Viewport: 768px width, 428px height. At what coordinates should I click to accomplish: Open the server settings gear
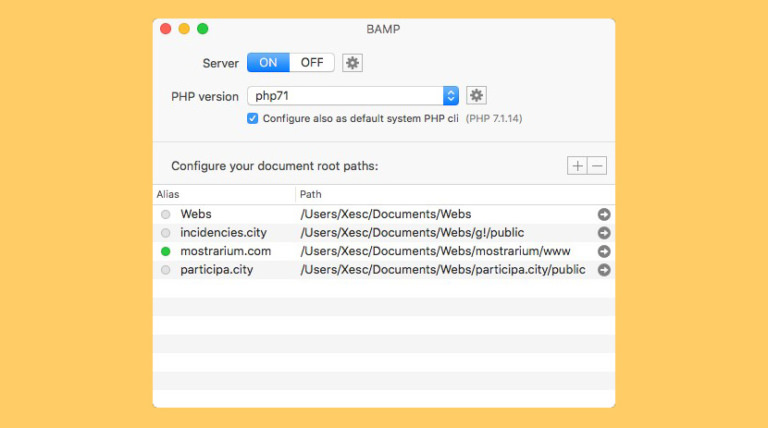[352, 63]
